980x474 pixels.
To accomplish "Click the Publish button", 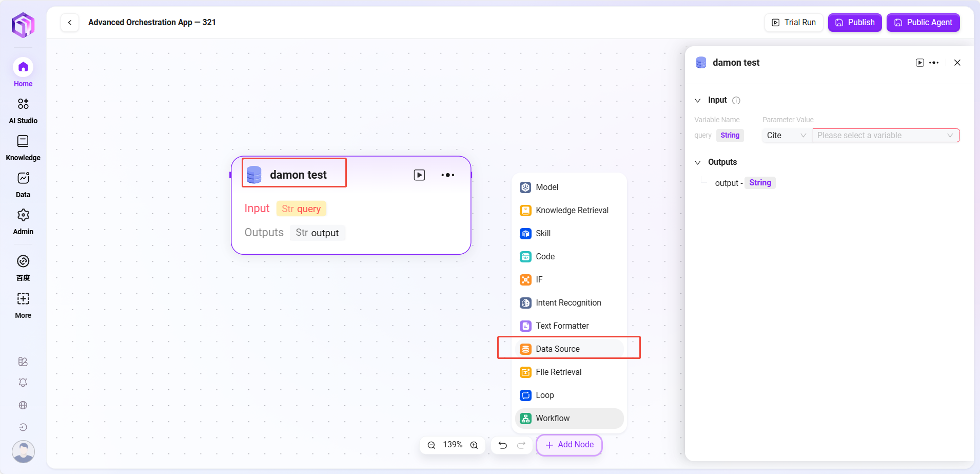I will pos(855,23).
